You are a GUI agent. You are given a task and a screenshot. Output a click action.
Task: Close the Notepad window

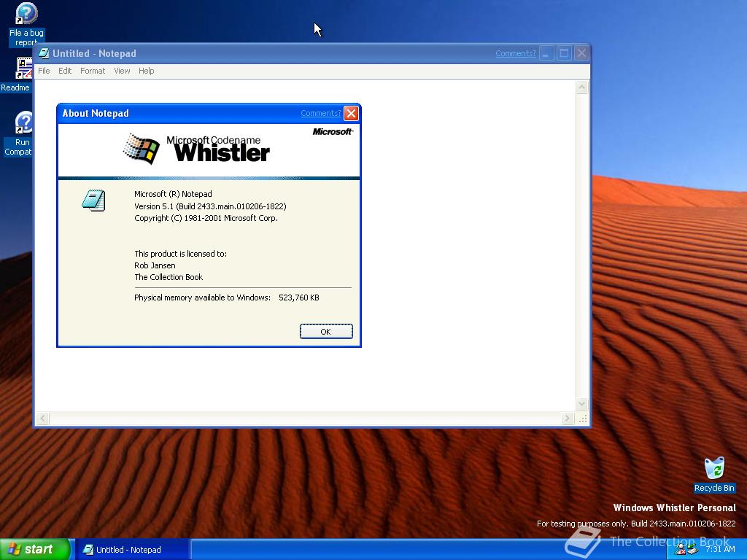click(x=581, y=53)
